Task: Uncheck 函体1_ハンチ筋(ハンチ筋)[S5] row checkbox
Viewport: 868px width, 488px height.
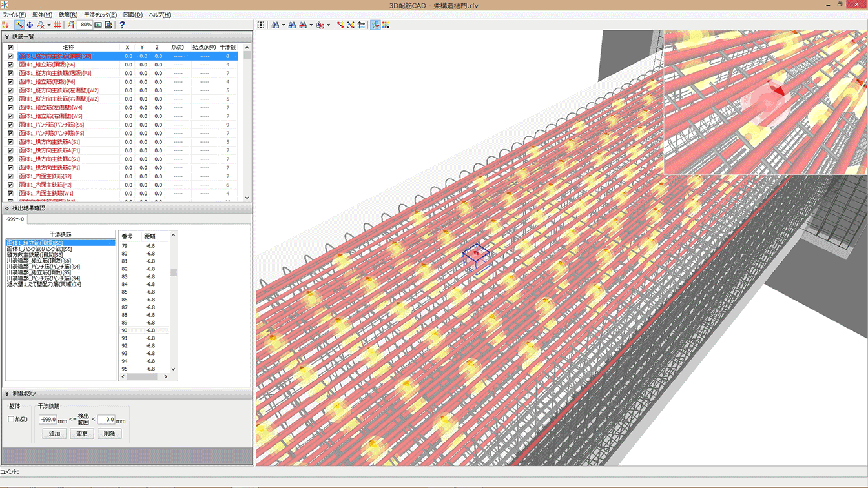Action: (x=10, y=125)
